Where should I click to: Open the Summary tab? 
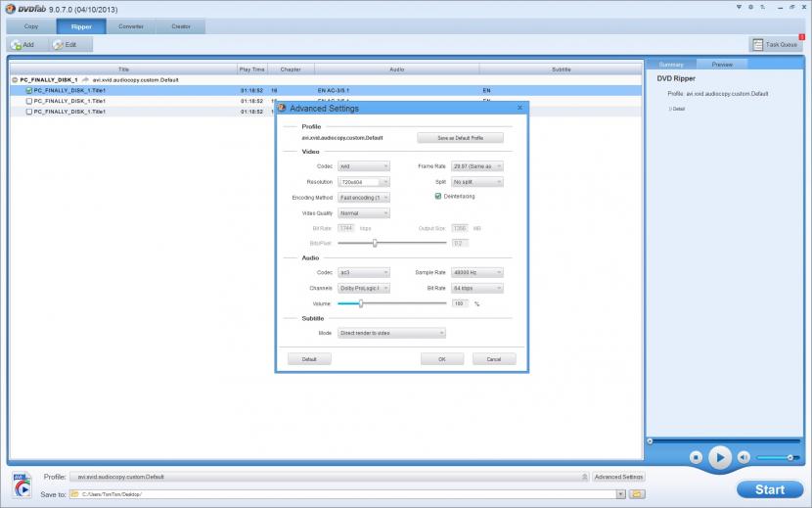[671, 65]
